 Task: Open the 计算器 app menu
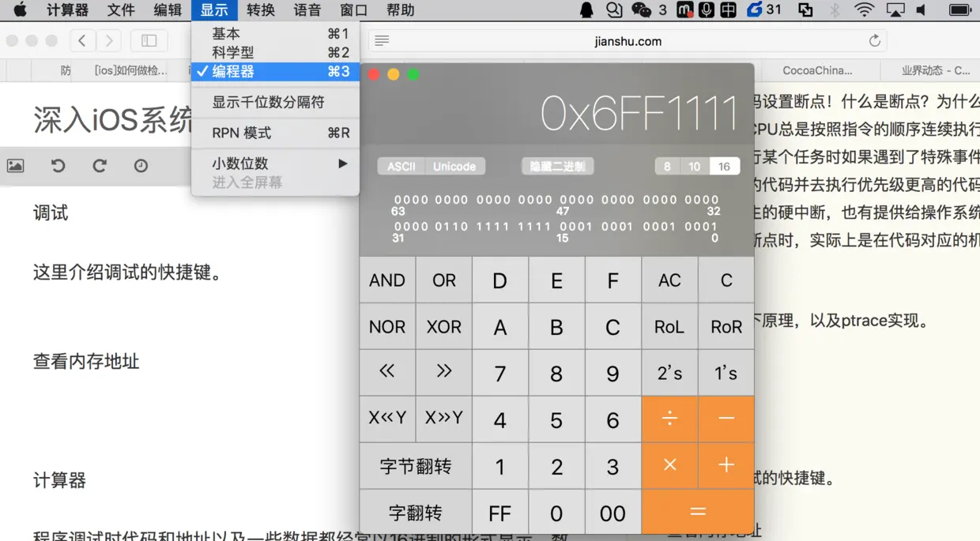coord(67,10)
